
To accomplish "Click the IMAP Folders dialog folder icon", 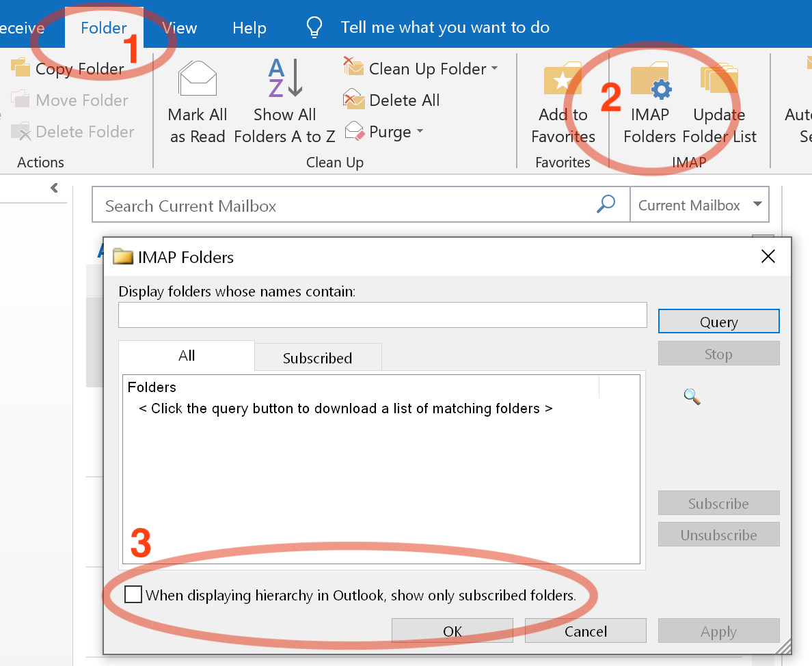I will pos(123,256).
